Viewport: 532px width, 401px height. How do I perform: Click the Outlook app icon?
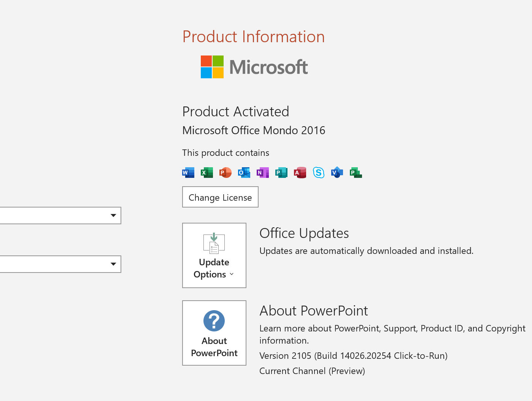(x=244, y=173)
